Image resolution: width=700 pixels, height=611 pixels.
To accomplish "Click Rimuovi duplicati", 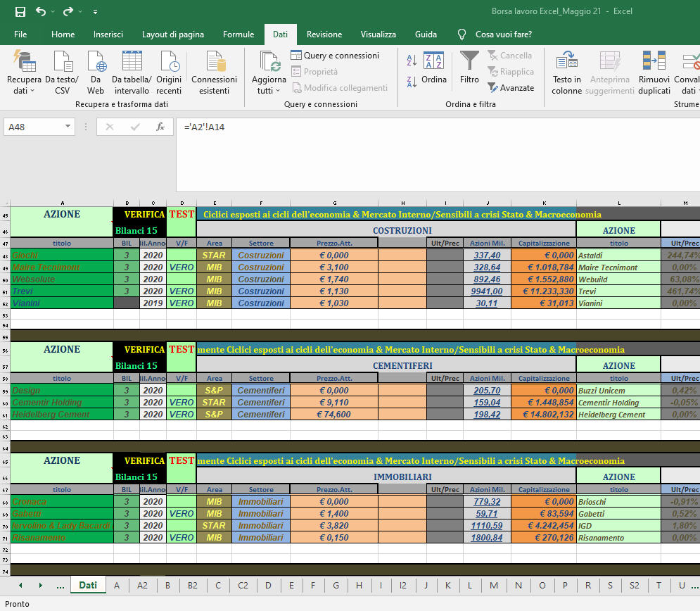I will pyautogui.click(x=654, y=73).
